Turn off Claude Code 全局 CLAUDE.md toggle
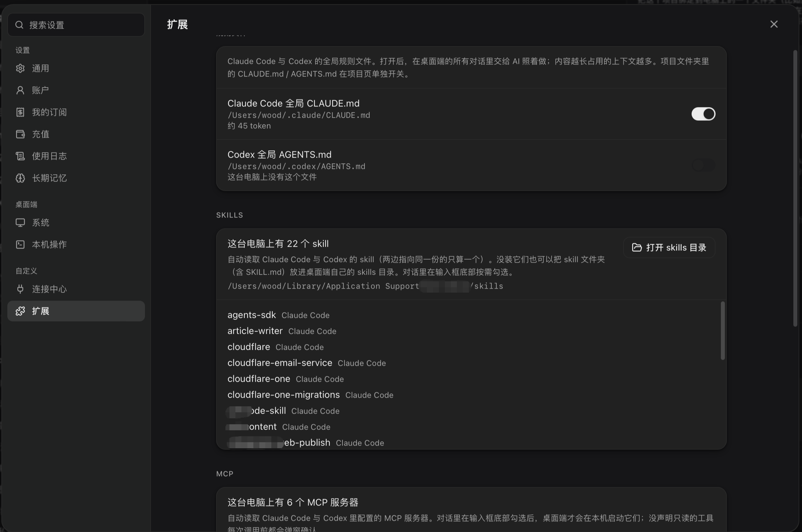Viewport: 802px width, 532px height. pyautogui.click(x=703, y=114)
